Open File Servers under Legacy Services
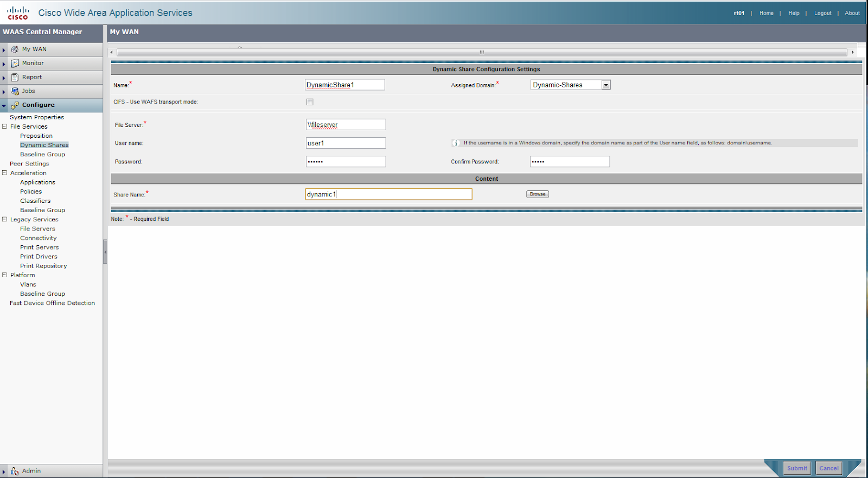Image resolution: width=868 pixels, height=478 pixels. pos(37,228)
